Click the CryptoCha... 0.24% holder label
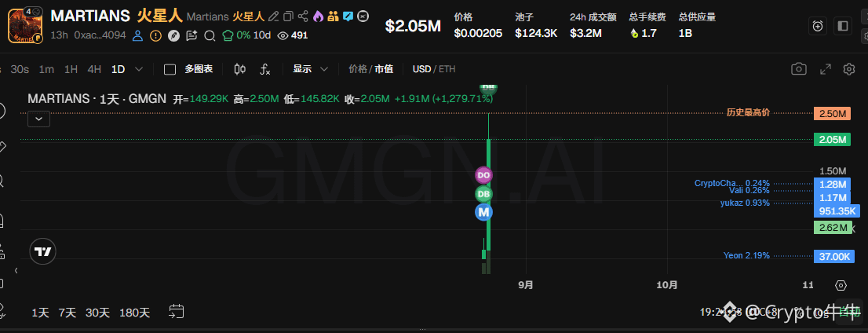Image resolution: width=868 pixels, height=333 pixels. [731, 184]
